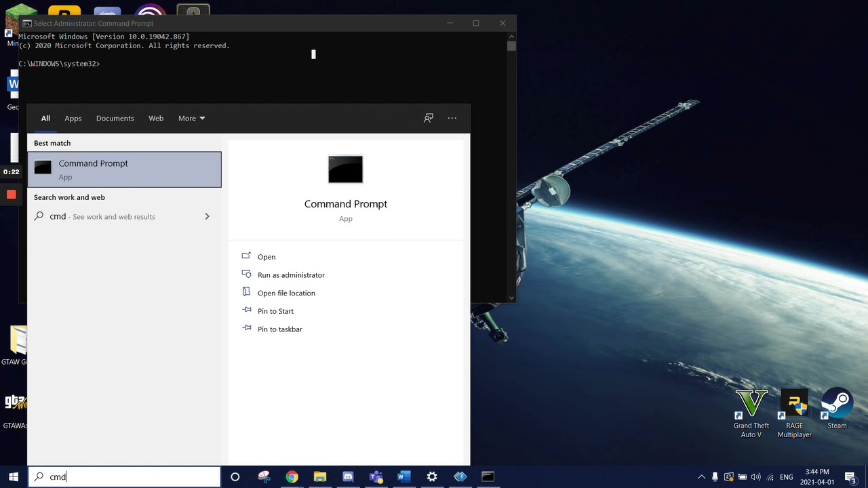Click the Command Prompt window title bar icon
This screenshot has height=488, width=868.
coord(26,23)
